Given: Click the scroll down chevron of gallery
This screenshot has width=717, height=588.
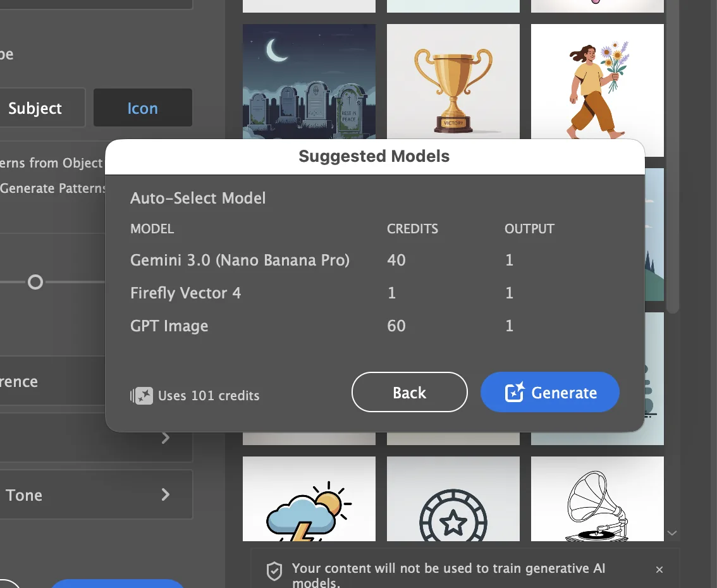Looking at the screenshot, I should (671, 532).
